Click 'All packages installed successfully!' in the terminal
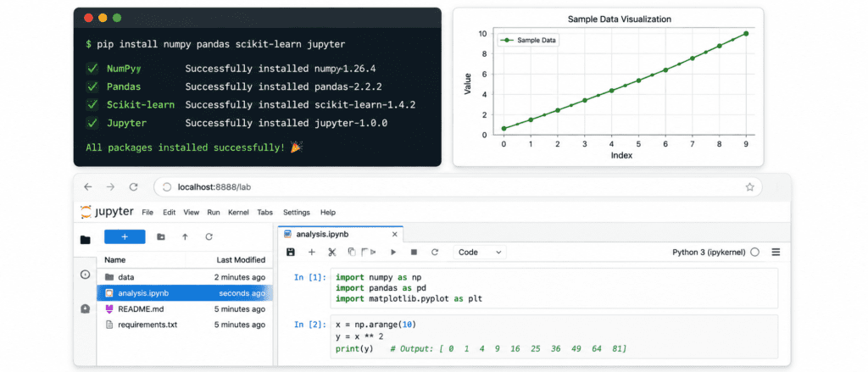Screen dimensions: 868x372 pos(186,147)
